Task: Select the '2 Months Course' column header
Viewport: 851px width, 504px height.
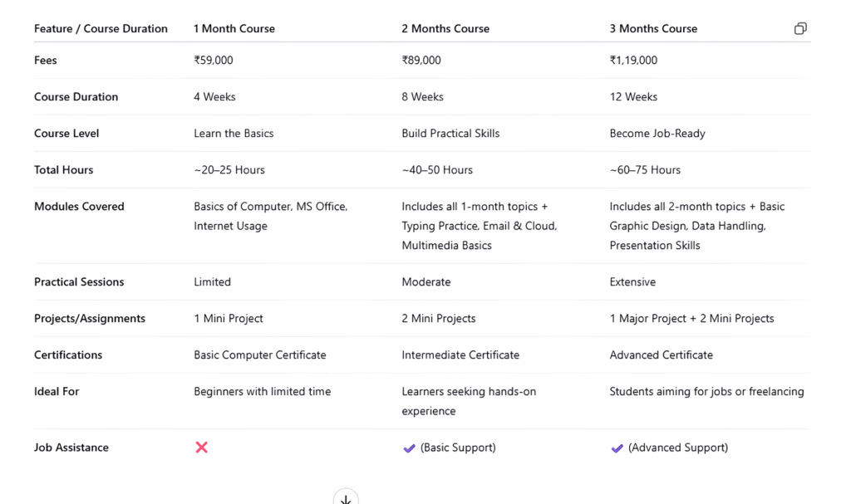Action: [x=445, y=29]
